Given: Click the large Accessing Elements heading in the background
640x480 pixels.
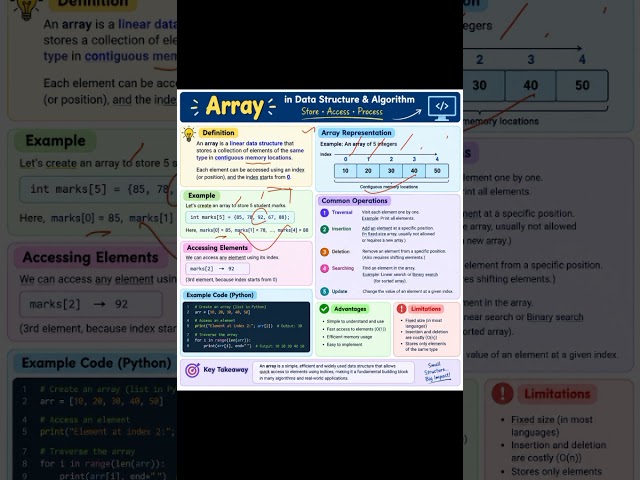Looking at the screenshot, I should pyautogui.click(x=91, y=258).
